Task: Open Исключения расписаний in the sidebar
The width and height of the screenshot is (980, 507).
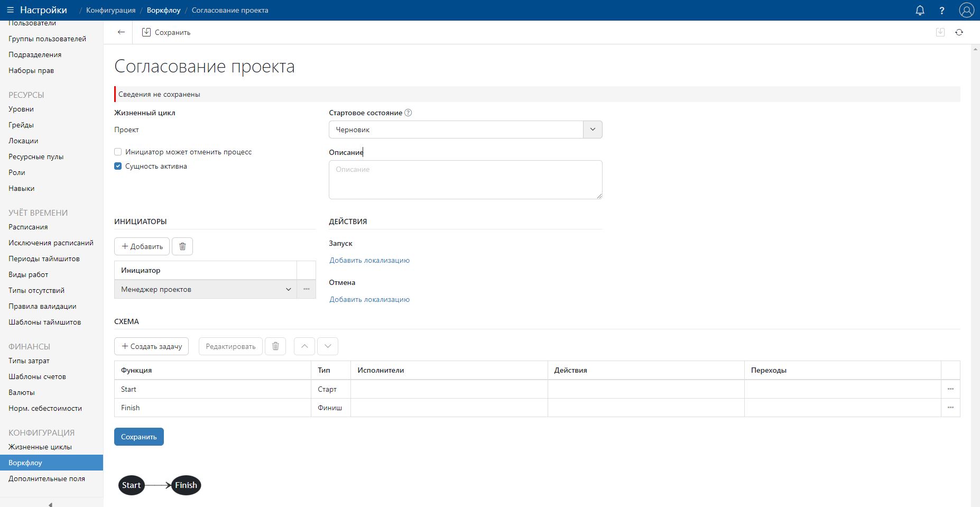Action: tap(51, 243)
